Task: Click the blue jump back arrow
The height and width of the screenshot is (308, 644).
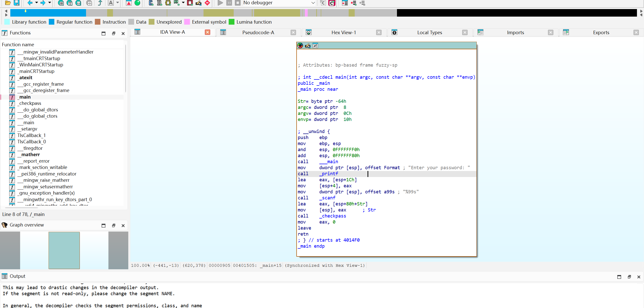Action: [30, 3]
